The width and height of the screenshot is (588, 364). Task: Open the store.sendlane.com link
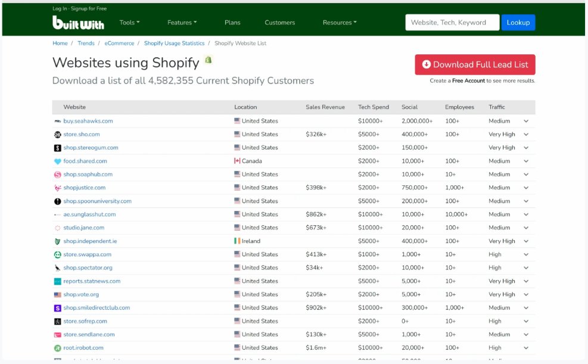click(x=89, y=334)
